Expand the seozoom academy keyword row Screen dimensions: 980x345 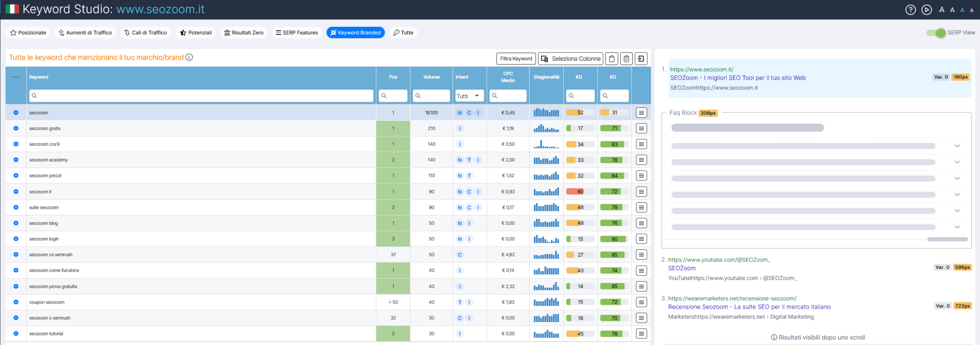tap(16, 160)
